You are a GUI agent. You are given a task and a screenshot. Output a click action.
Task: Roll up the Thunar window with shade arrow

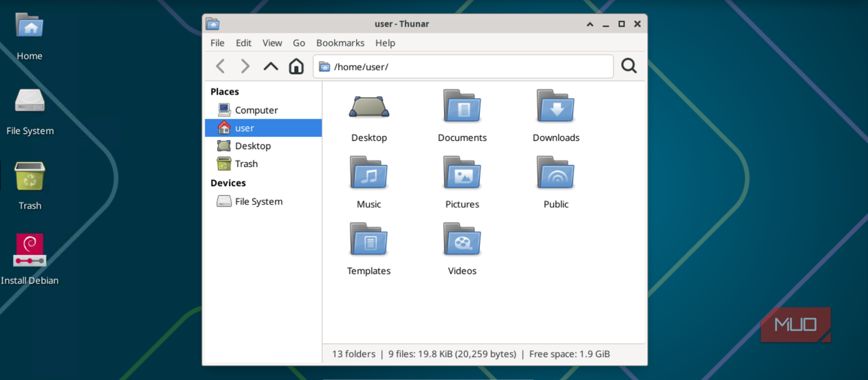click(x=590, y=24)
